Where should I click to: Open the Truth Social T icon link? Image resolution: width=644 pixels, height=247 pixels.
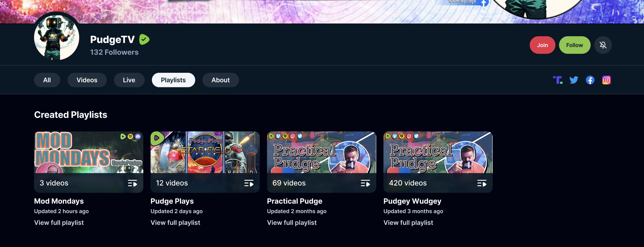pyautogui.click(x=558, y=80)
